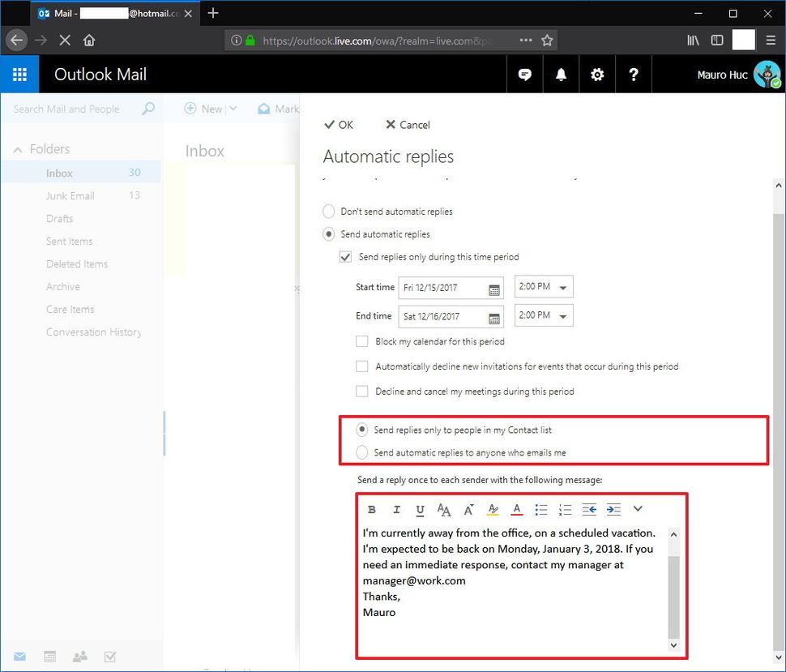Confirm automatic replies with OK

point(339,125)
